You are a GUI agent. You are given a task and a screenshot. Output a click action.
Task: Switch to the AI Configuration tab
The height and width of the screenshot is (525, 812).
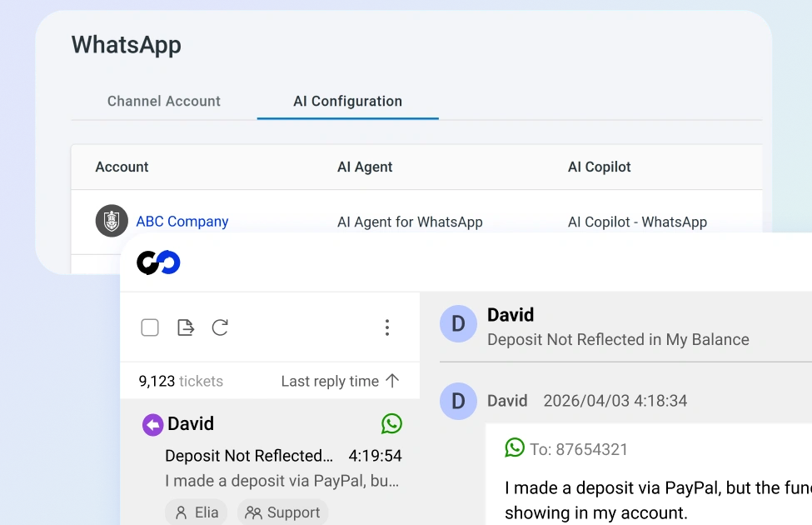click(347, 101)
